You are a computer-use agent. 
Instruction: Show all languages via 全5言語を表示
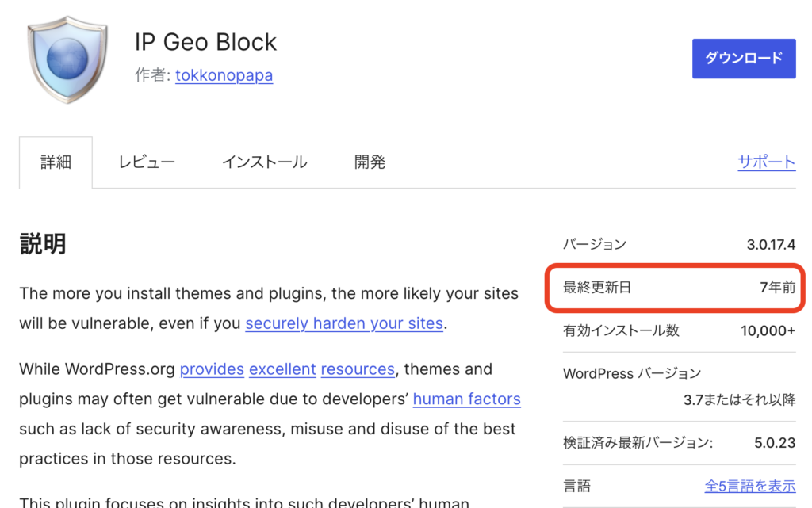pos(749,486)
